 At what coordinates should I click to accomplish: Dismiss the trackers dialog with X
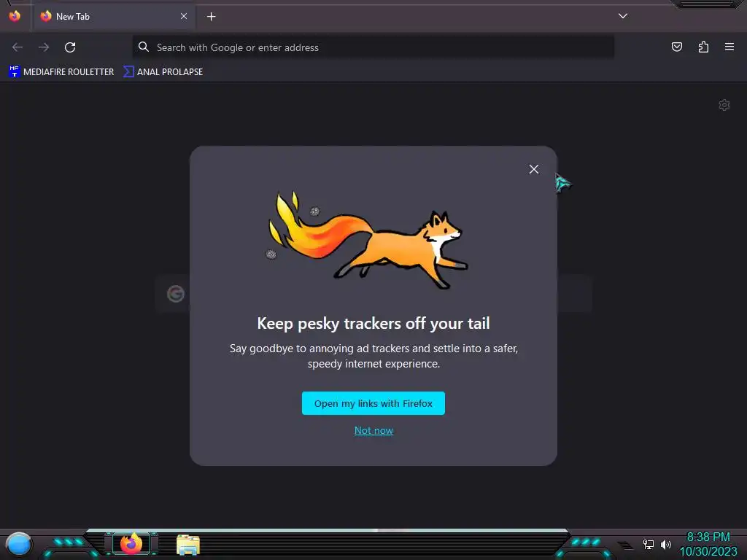(x=533, y=169)
